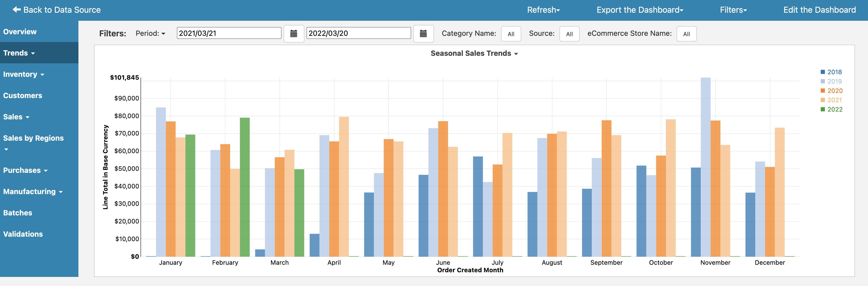Expand the Inventory sidebar menu
Screen dimensions: 868x286
[x=39, y=74]
